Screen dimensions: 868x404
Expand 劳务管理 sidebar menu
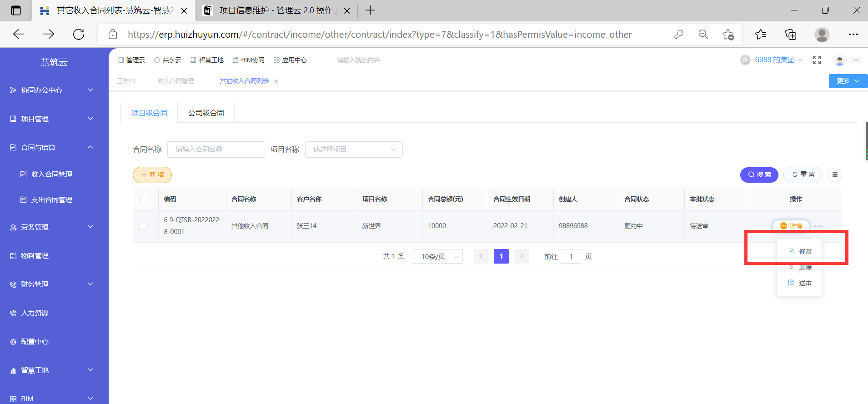click(54, 227)
